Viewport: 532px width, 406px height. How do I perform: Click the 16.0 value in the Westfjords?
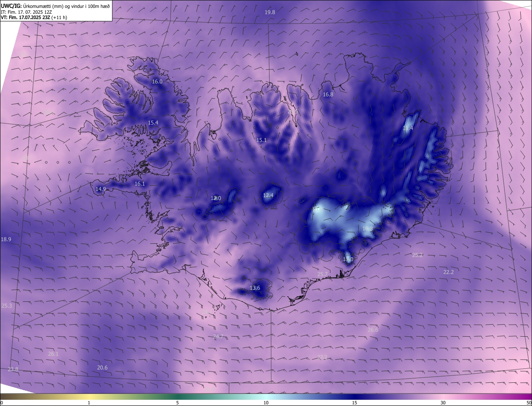157,82
